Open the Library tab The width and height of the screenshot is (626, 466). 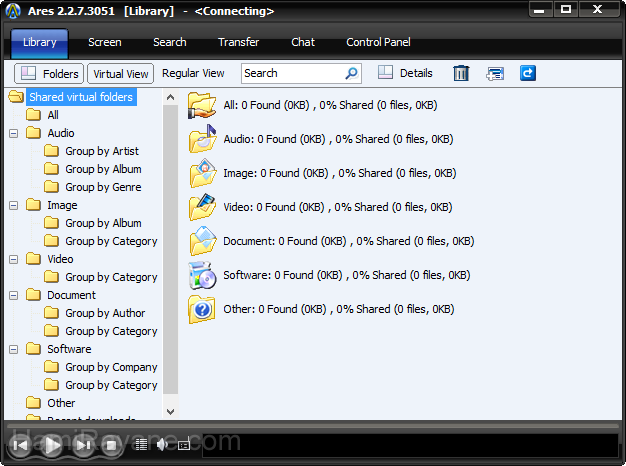(x=40, y=43)
